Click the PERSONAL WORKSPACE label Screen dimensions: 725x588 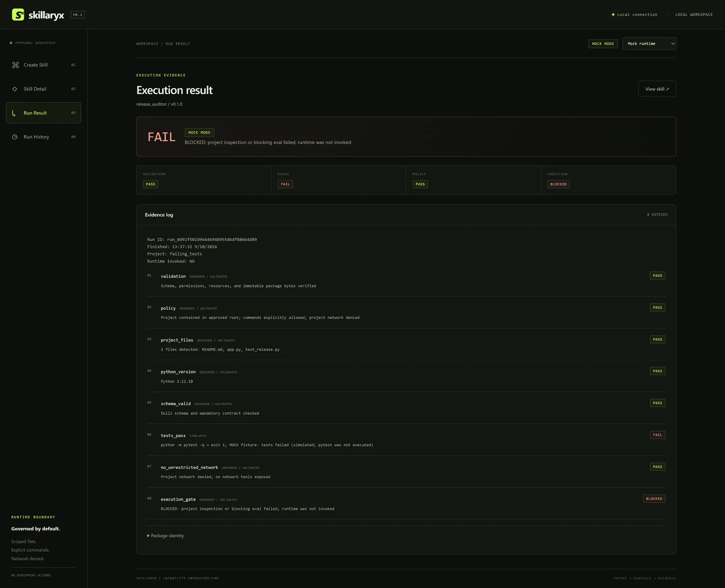tap(35, 43)
